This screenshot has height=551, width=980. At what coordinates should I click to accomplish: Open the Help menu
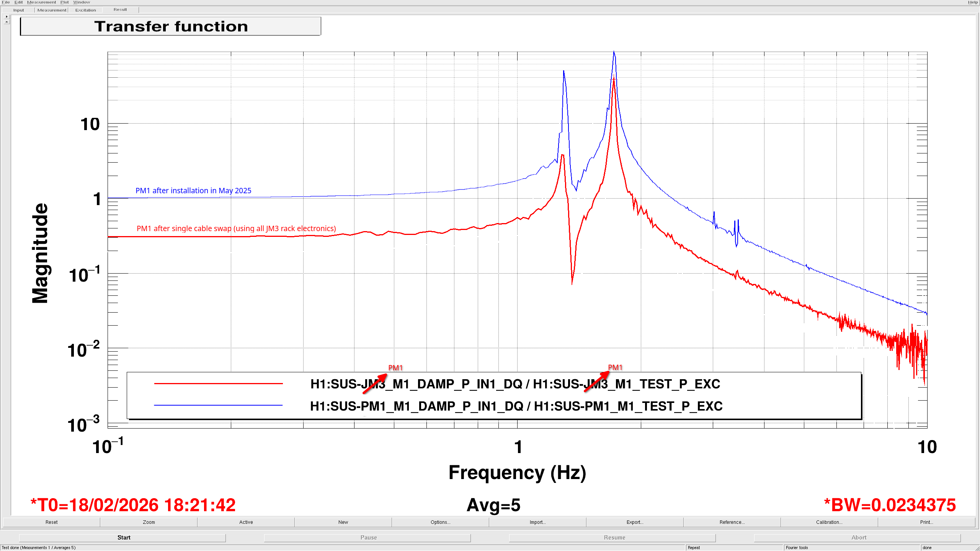(x=973, y=2)
